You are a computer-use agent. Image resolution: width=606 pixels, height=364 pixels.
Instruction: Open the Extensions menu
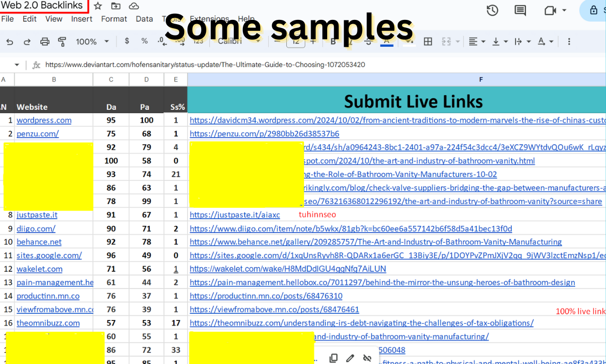[x=209, y=18]
